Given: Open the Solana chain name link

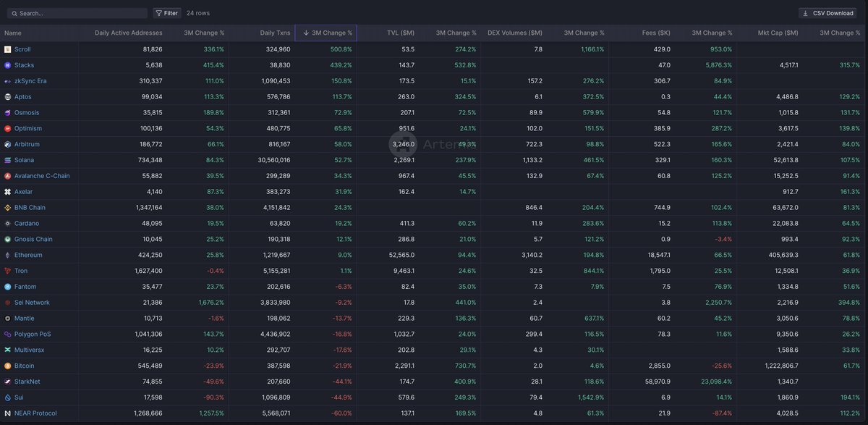Looking at the screenshot, I should pyautogui.click(x=24, y=160).
